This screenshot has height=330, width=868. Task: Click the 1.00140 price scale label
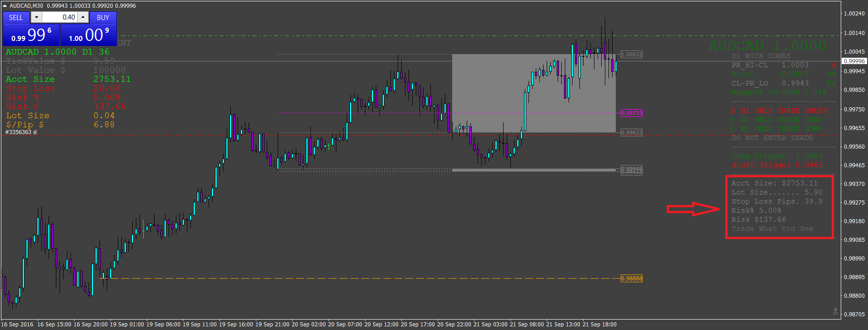click(854, 33)
